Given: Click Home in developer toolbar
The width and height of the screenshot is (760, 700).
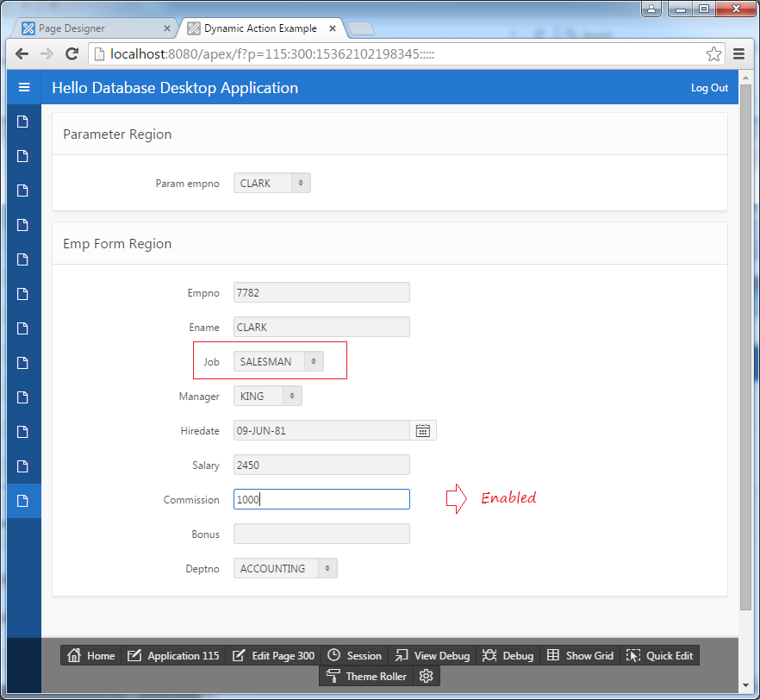Looking at the screenshot, I should [x=91, y=655].
